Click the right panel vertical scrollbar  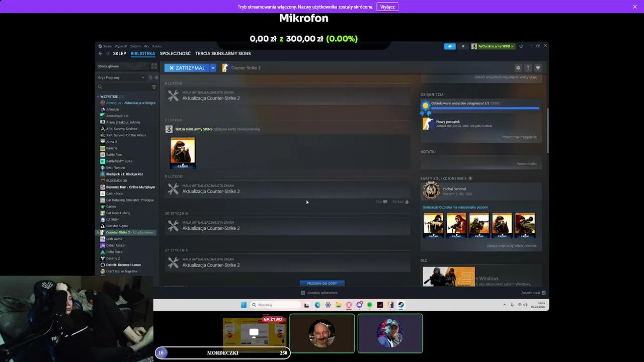click(548, 130)
